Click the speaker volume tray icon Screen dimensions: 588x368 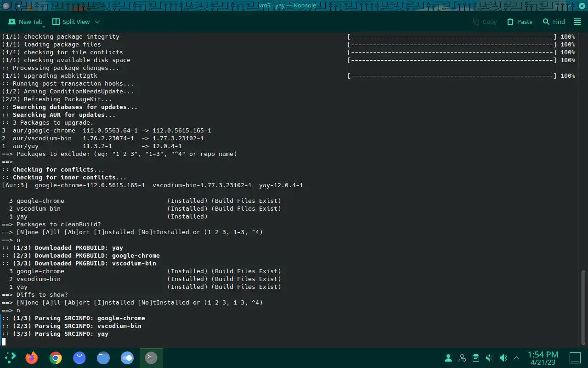[503, 358]
